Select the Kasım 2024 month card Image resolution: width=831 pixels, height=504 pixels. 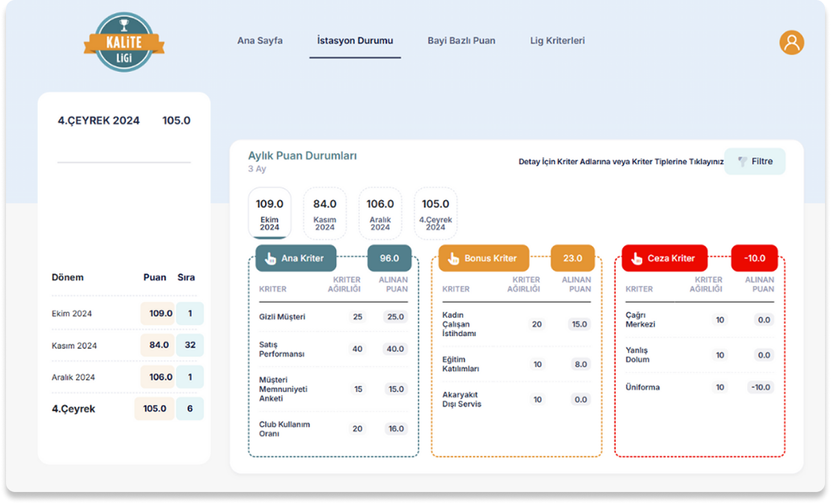click(x=324, y=213)
